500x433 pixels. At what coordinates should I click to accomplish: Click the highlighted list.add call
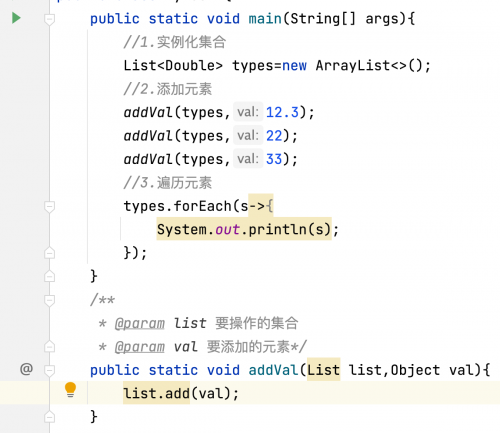pos(156,393)
